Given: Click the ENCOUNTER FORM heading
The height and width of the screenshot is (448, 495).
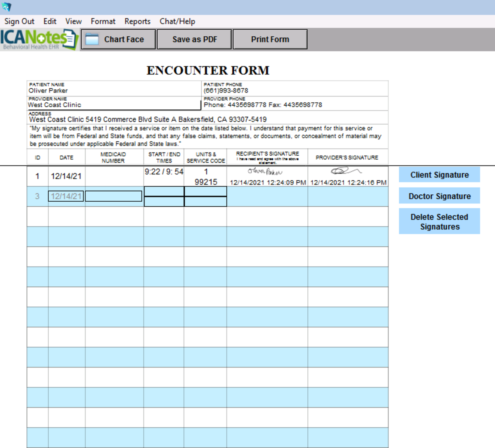Looking at the screenshot, I should click(x=208, y=71).
